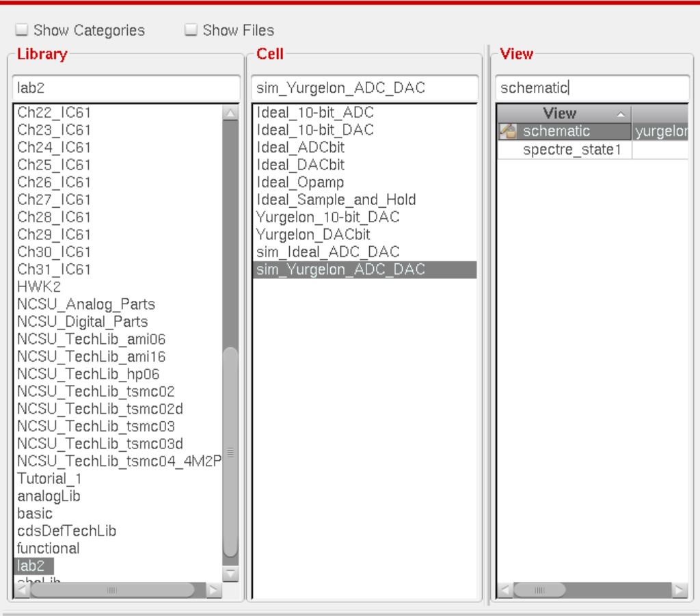
Task: Select the spectre_state1 view
Action: pyautogui.click(x=571, y=150)
